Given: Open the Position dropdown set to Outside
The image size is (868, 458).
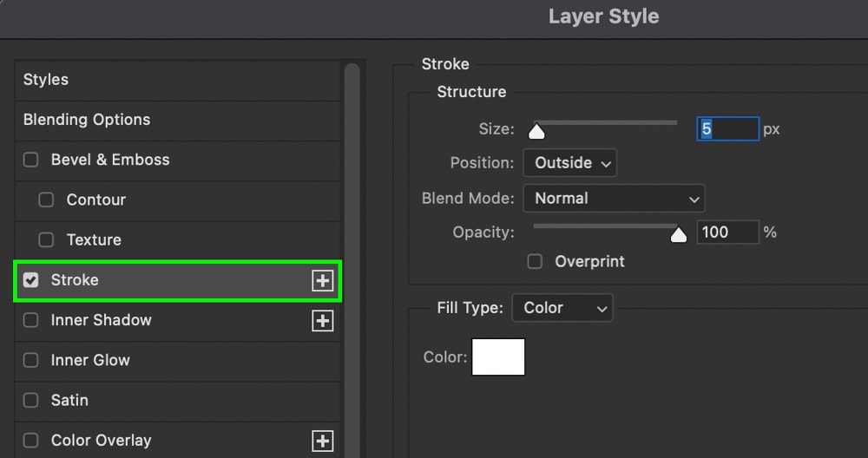Looking at the screenshot, I should (x=569, y=162).
